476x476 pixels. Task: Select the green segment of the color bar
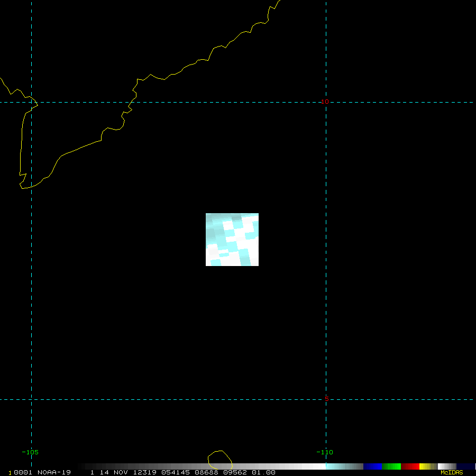coord(391,466)
